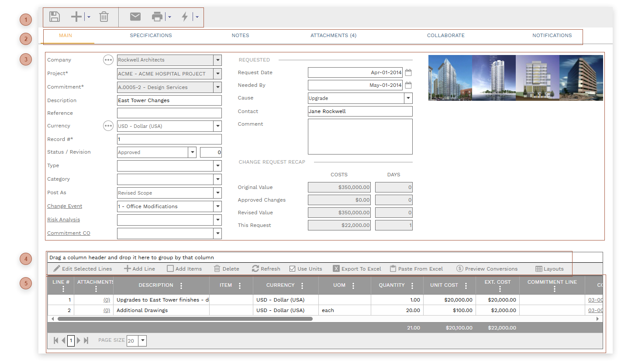This screenshot has height=364, width=621.
Task: Open the Request Date calendar picker
Action: coord(408,72)
